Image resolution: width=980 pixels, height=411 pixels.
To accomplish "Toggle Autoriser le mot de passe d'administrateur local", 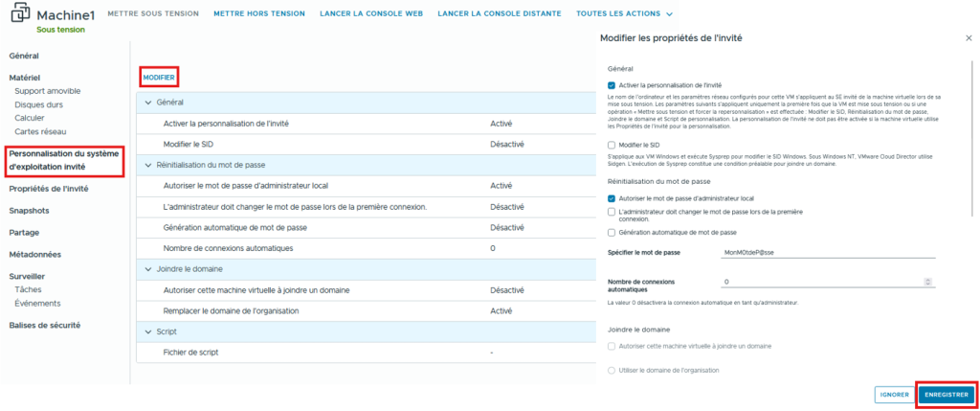I will pos(612,198).
